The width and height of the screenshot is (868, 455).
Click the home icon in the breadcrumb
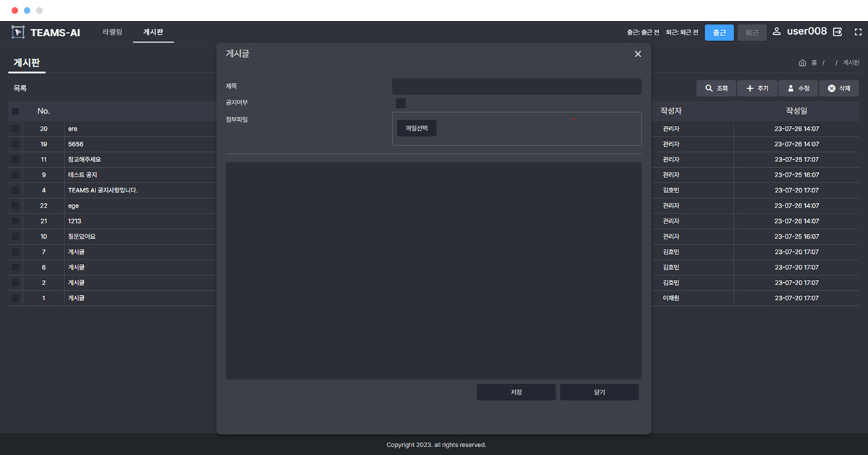[802, 63]
